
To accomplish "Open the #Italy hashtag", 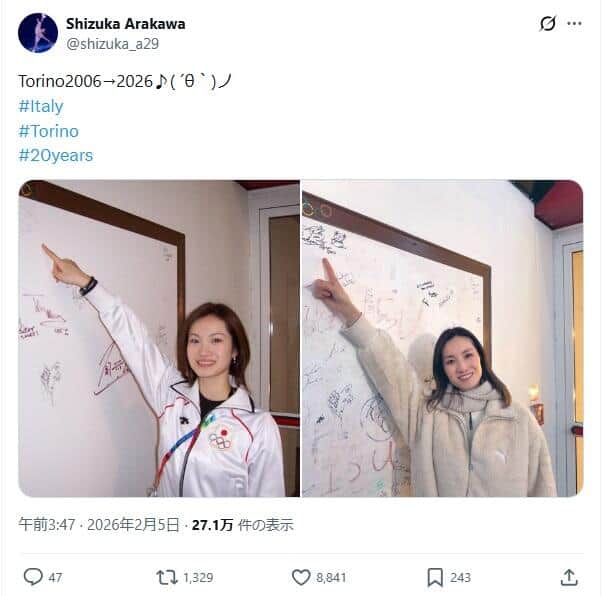I will click(41, 107).
